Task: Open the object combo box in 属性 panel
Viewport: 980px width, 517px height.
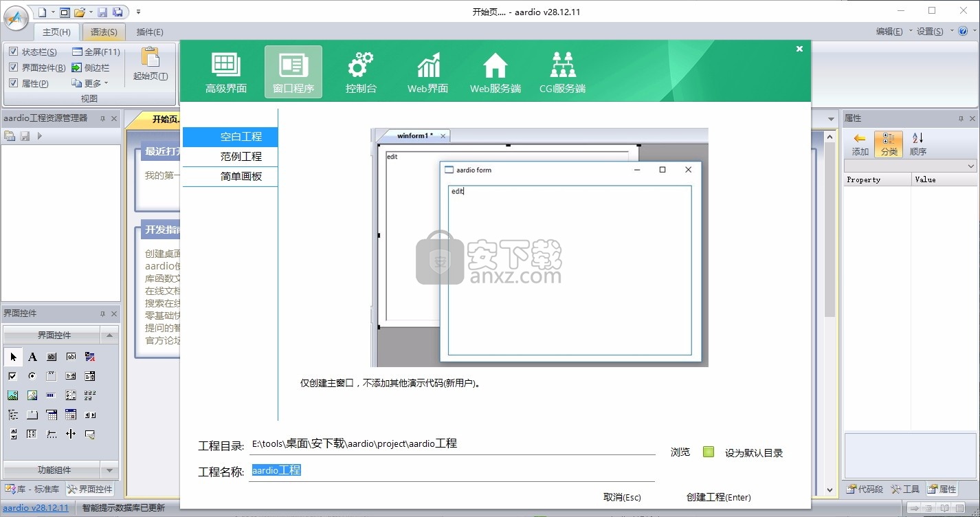Action: click(910, 166)
